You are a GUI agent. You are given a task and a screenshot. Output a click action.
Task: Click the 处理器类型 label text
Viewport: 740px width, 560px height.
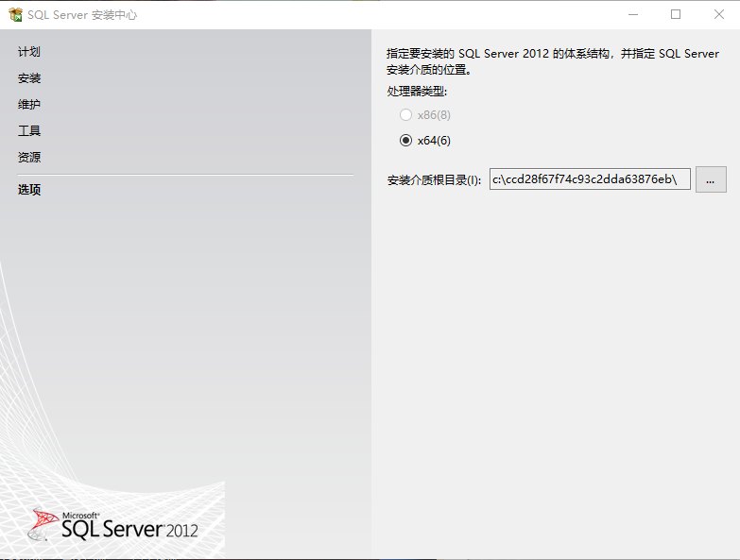click(x=417, y=91)
